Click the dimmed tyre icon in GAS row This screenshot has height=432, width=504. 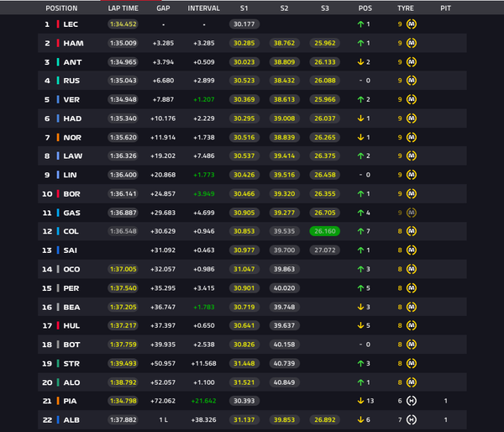412,213
